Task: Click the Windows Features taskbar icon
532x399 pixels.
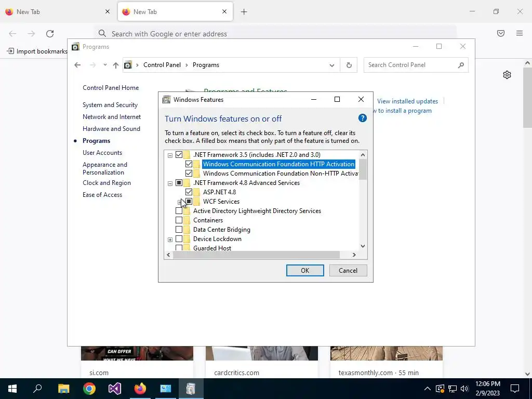Action: click(191, 389)
